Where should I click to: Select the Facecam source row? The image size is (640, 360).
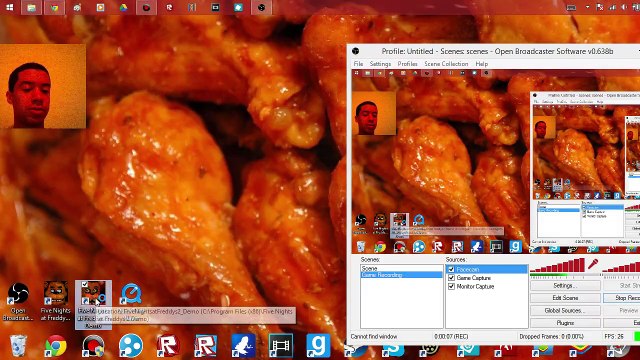(487, 269)
